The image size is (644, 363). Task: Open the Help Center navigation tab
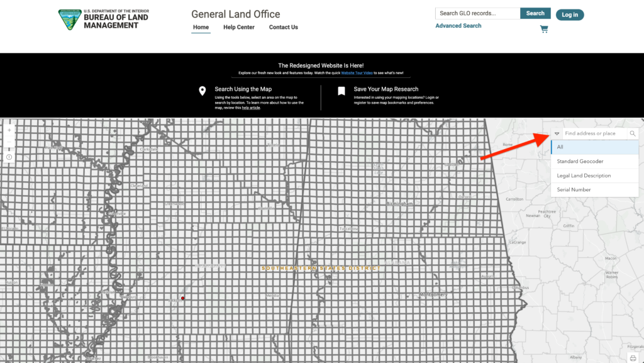(x=239, y=27)
